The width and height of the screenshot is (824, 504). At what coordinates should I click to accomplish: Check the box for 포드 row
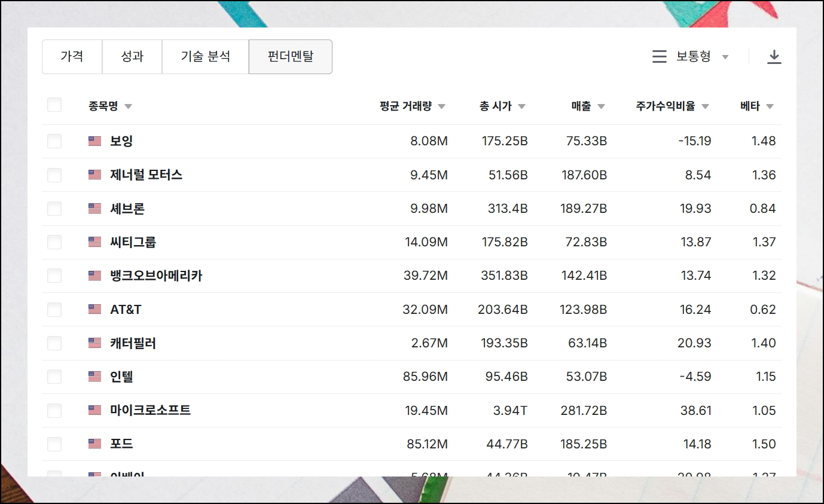point(54,444)
